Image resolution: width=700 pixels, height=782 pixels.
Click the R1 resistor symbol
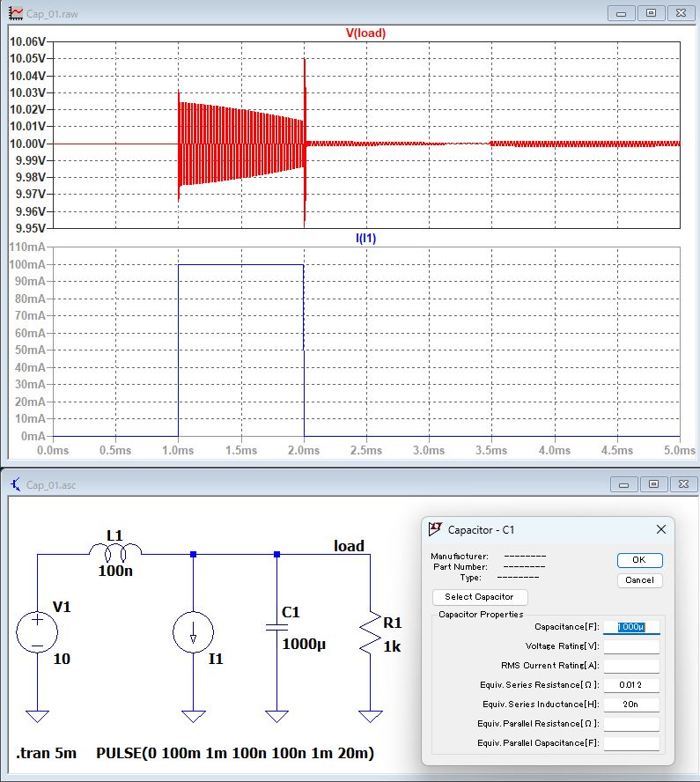370,633
